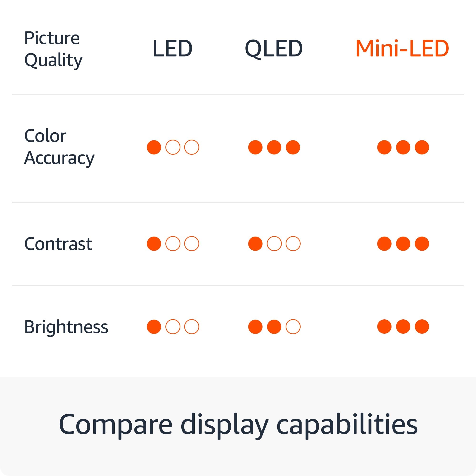
Task: Click the filled dot for LED Color Accuracy
Action: (x=154, y=147)
